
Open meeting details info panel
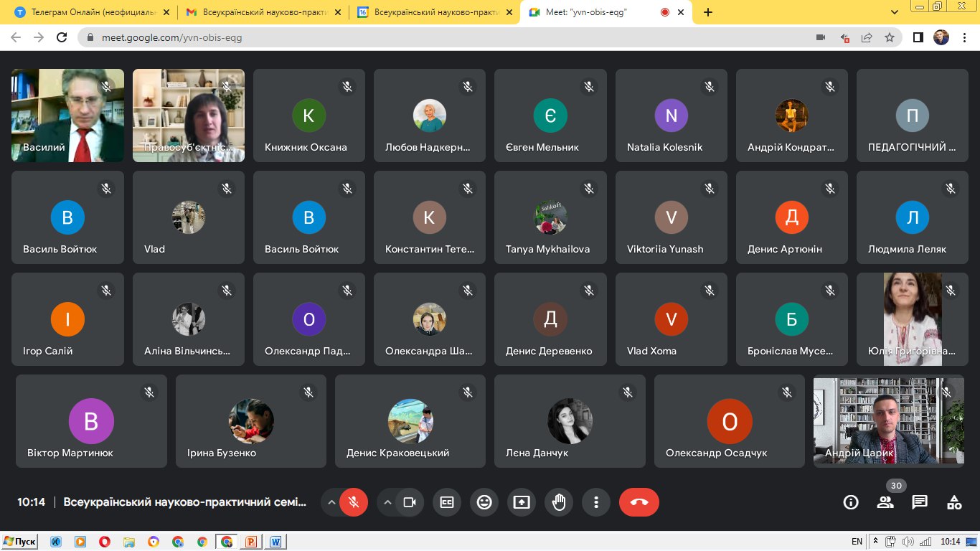point(851,502)
